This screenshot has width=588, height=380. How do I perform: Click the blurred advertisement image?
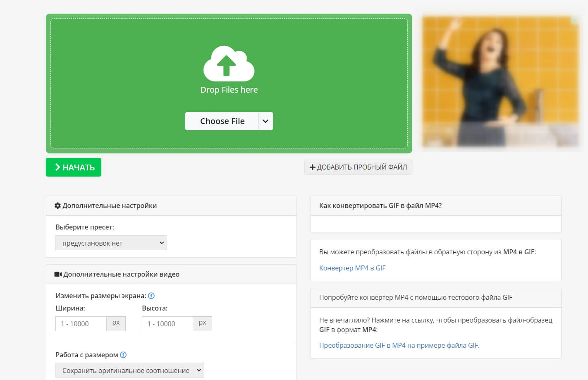(x=501, y=82)
